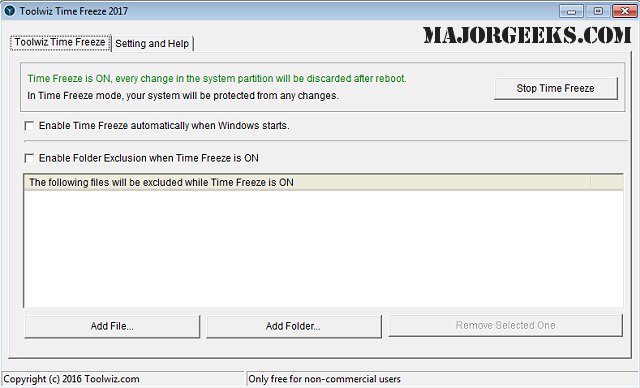This screenshot has height=388, width=640.
Task: Click the green Time Freeze is ON message
Action: [x=217, y=78]
